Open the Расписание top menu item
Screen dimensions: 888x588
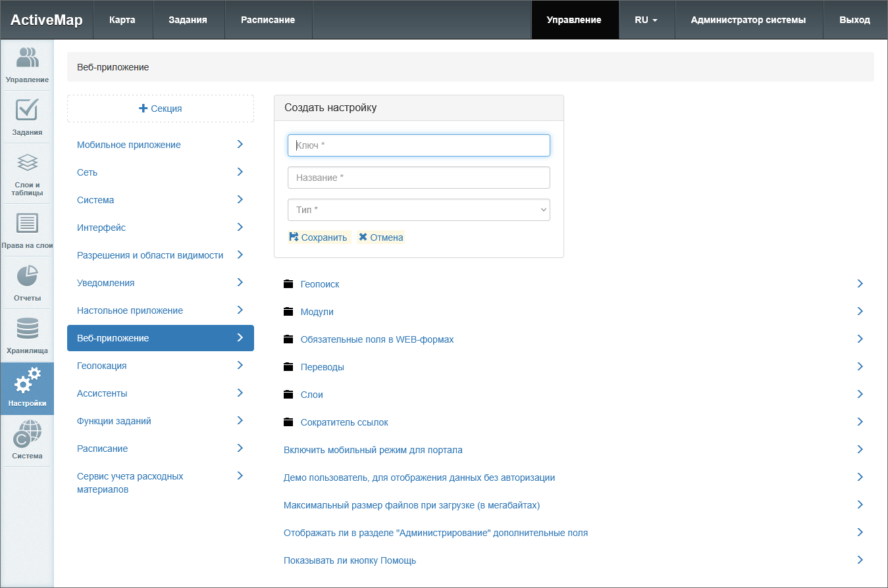tap(268, 20)
